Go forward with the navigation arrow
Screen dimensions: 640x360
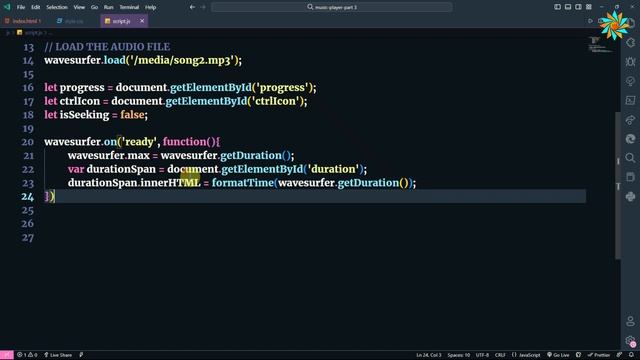point(203,7)
